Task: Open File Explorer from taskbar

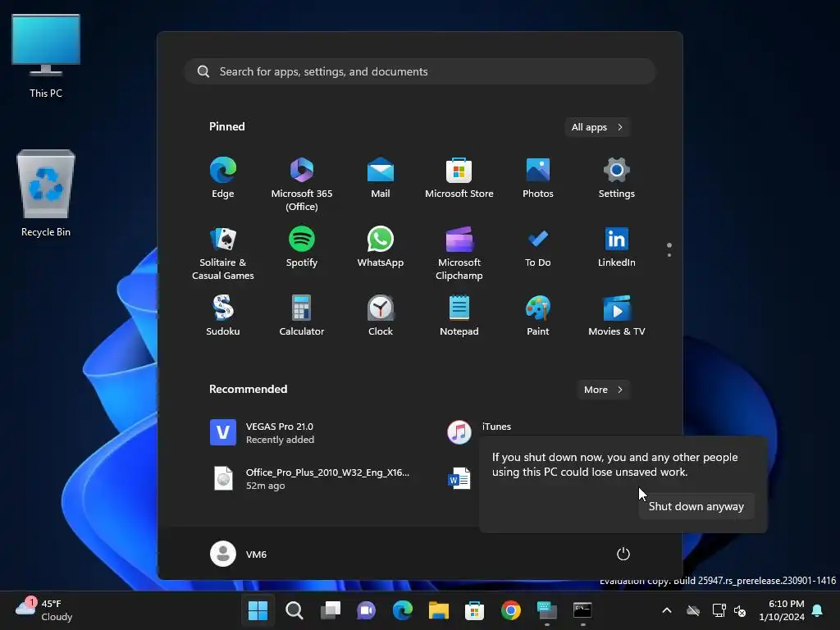Action: pos(439,610)
